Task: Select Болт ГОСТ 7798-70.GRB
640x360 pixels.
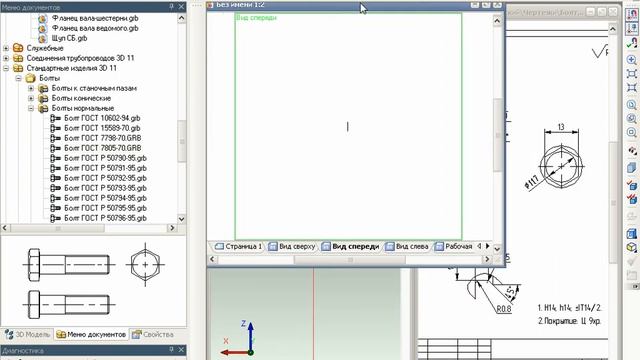Action: (x=102, y=138)
